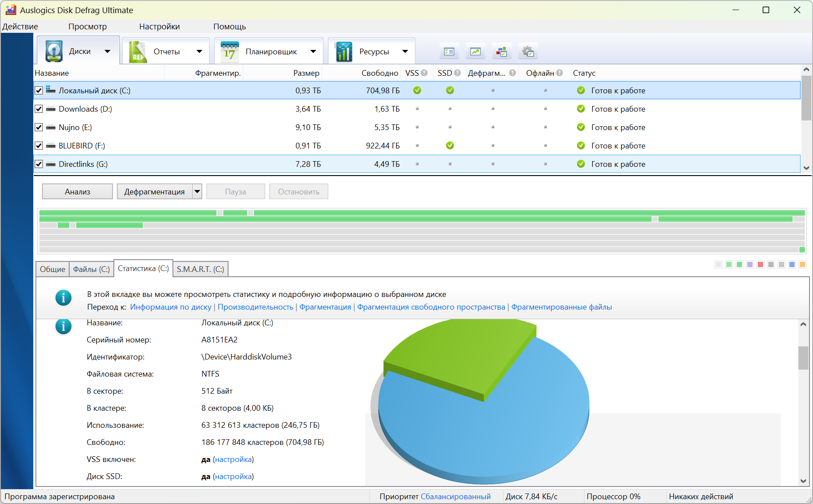Open the Помощь menu

click(229, 27)
